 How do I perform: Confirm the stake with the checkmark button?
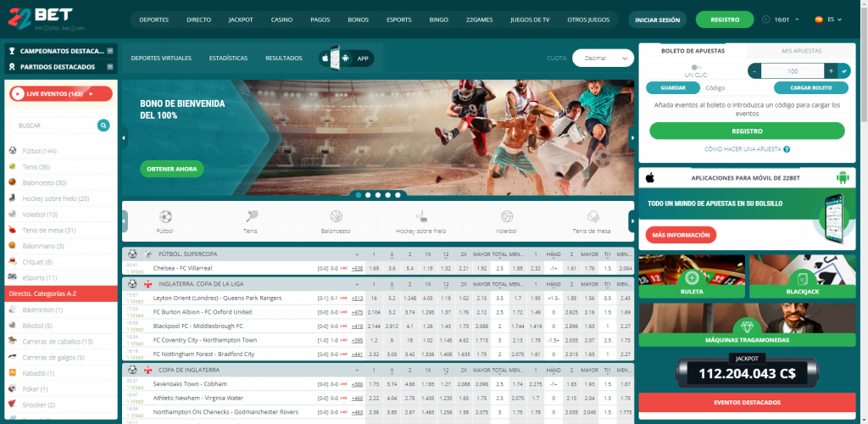coord(843,71)
